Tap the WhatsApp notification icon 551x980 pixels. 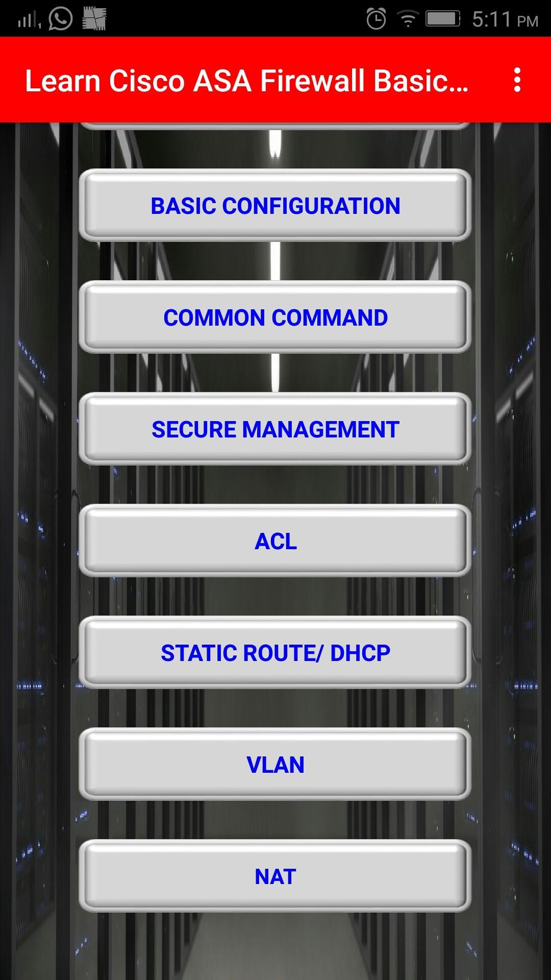click(x=60, y=19)
